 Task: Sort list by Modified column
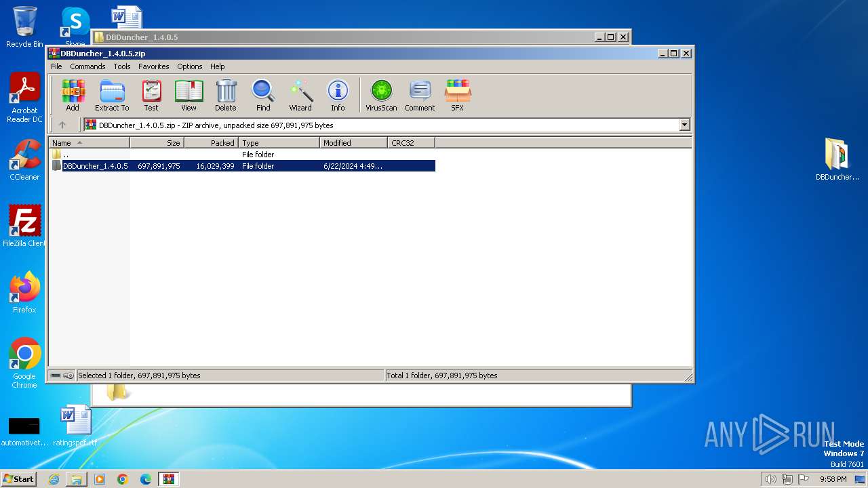(353, 143)
